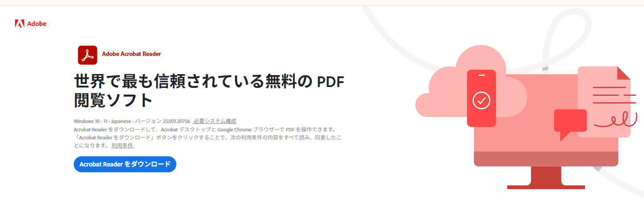Click the 世界で最も信頼されている無料の PDF 閲覧ソフト headline
Image resolution: width=644 pixels, height=214 pixels.
pyautogui.click(x=209, y=91)
